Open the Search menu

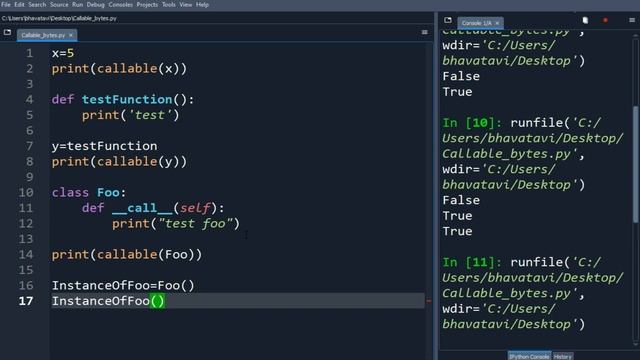37,5
